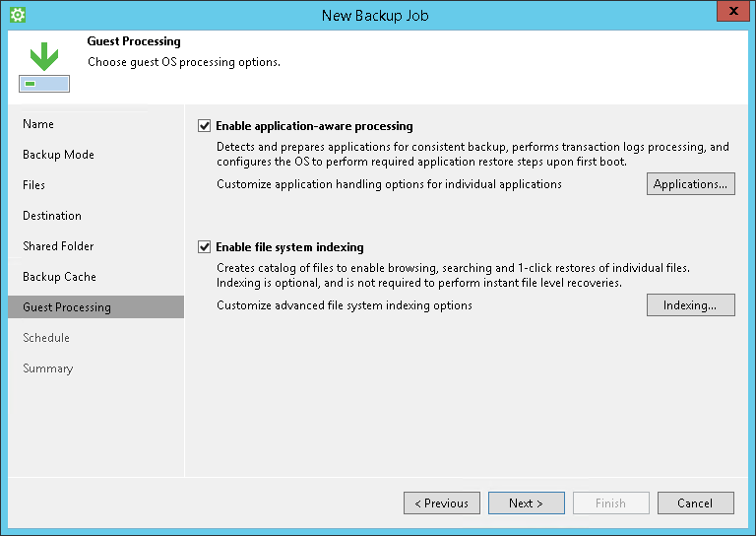Click the green gear icon in title bar
Screen dimensions: 756x536
point(17,15)
